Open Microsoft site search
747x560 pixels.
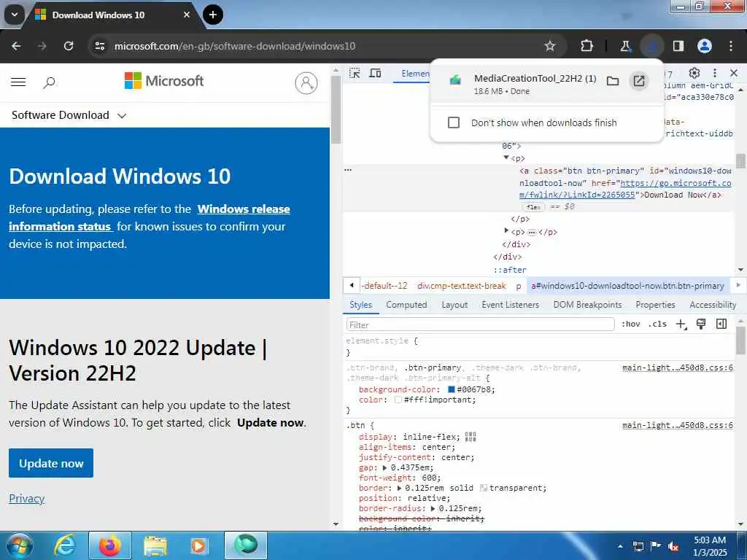pyautogui.click(x=49, y=82)
